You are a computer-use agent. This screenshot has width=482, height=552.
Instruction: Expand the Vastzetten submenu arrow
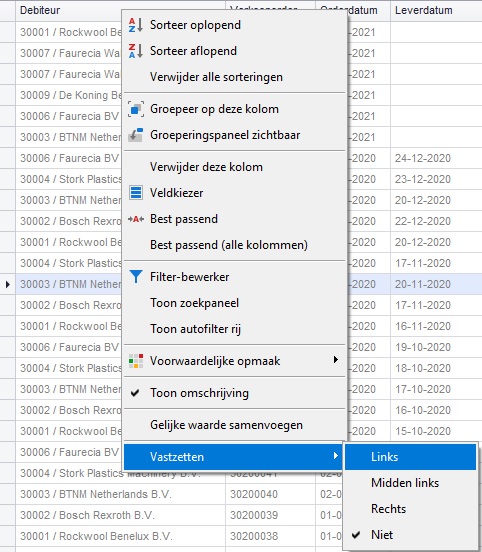(x=336, y=456)
